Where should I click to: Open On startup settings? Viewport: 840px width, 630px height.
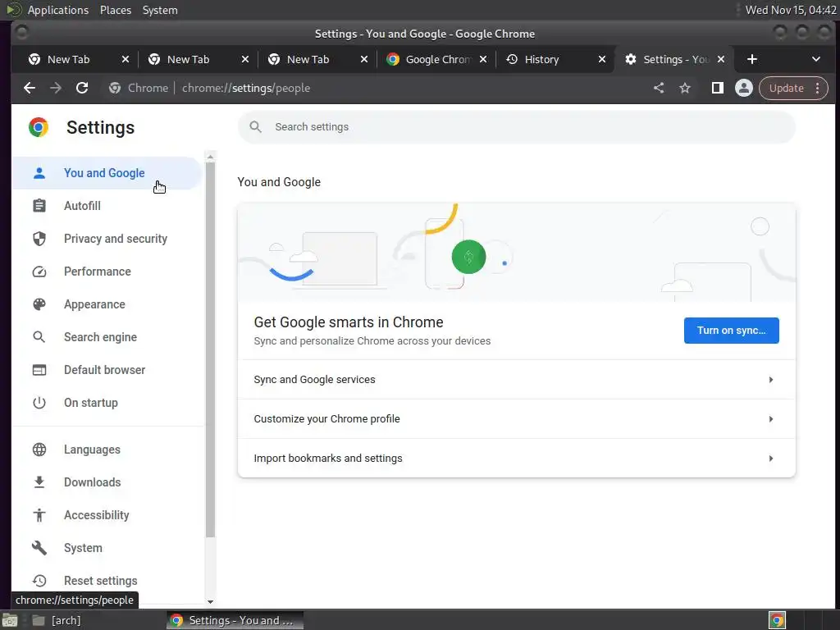click(x=107, y=402)
